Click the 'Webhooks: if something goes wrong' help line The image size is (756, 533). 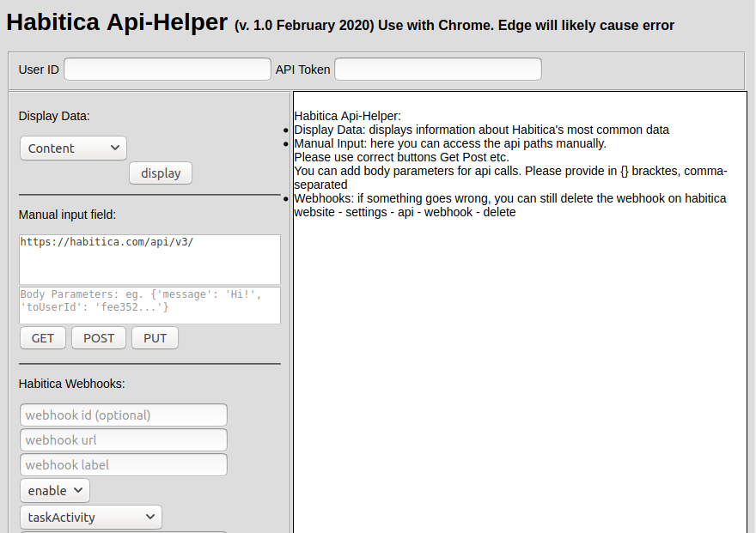pos(510,205)
